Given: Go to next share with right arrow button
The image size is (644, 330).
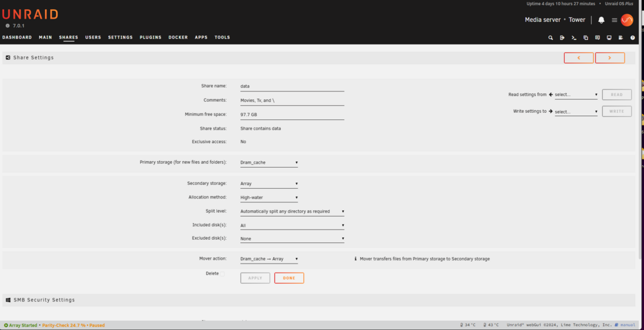Looking at the screenshot, I should pyautogui.click(x=610, y=58).
